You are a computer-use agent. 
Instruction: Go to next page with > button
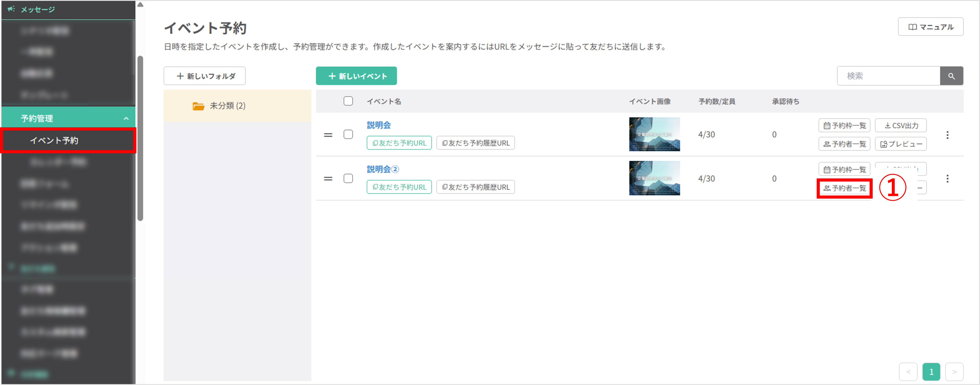click(x=954, y=372)
